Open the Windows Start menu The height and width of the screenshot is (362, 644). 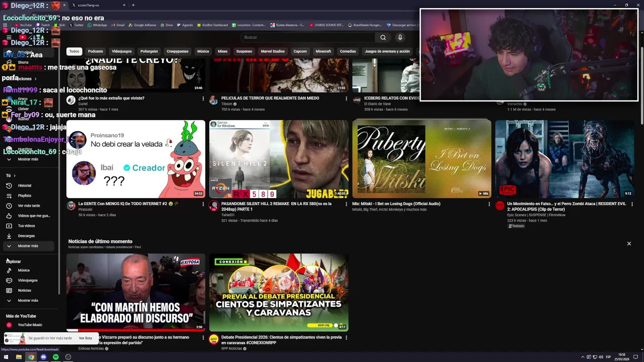pyautogui.click(x=6, y=357)
